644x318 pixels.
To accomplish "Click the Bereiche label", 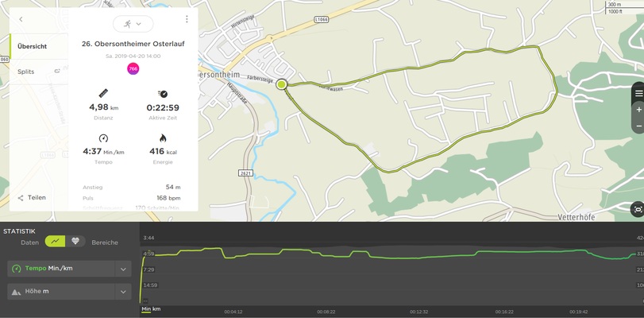I will point(105,242).
